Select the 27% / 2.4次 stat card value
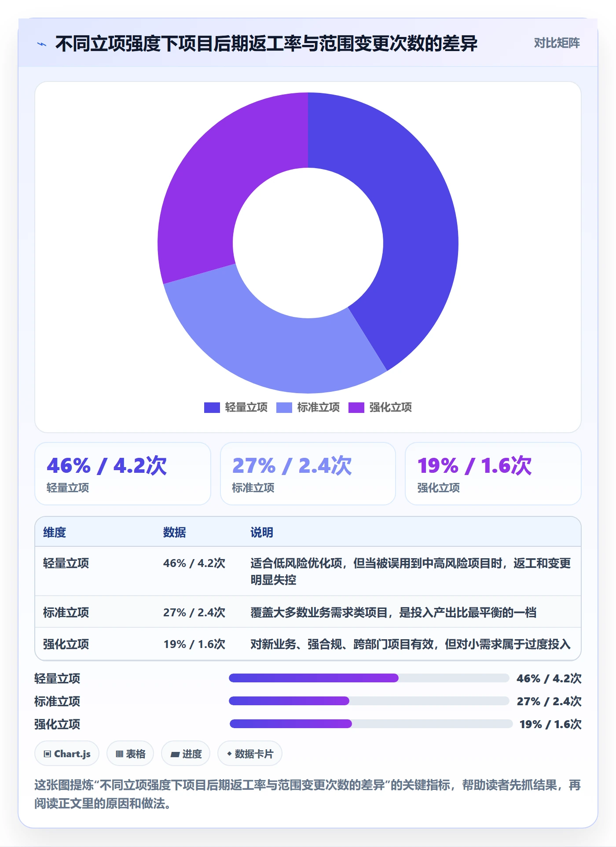The height and width of the screenshot is (847, 616). [292, 466]
